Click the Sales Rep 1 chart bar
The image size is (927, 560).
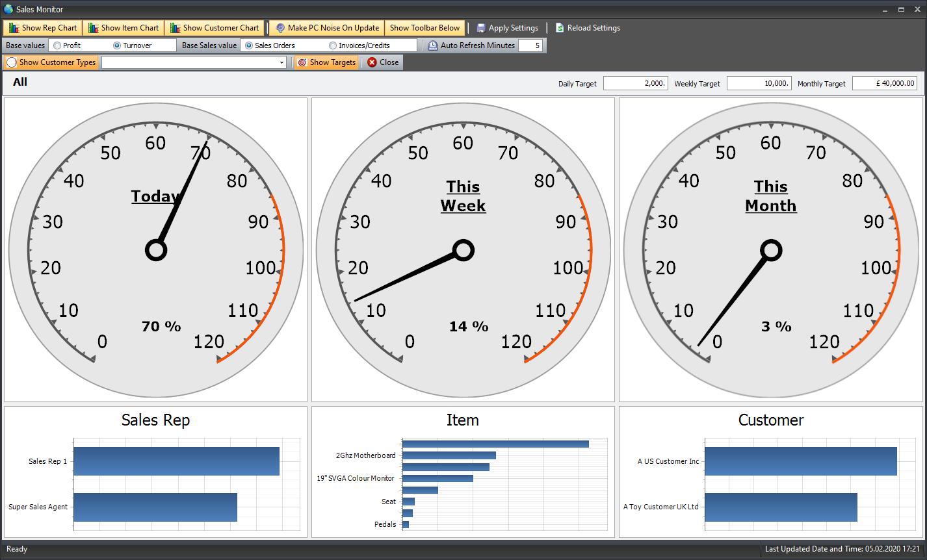[176, 461]
